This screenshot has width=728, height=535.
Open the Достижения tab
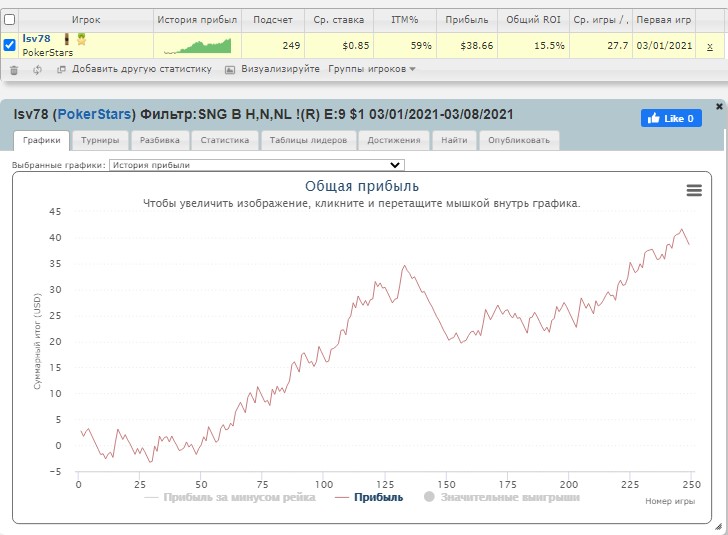pos(394,140)
